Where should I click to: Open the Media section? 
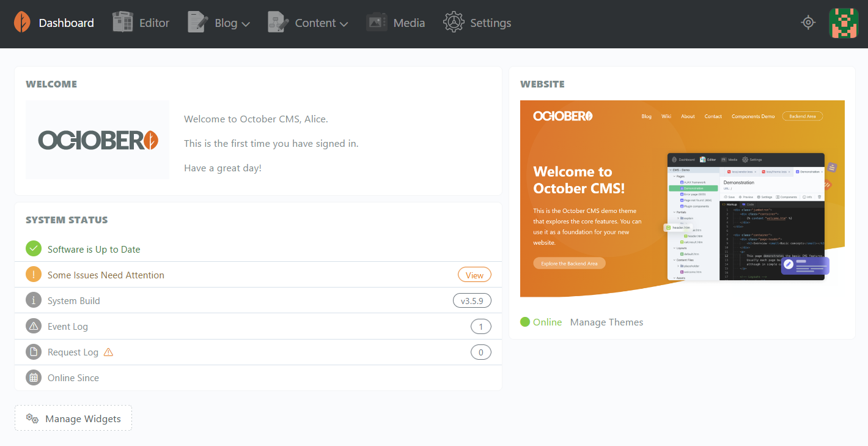[x=409, y=23]
